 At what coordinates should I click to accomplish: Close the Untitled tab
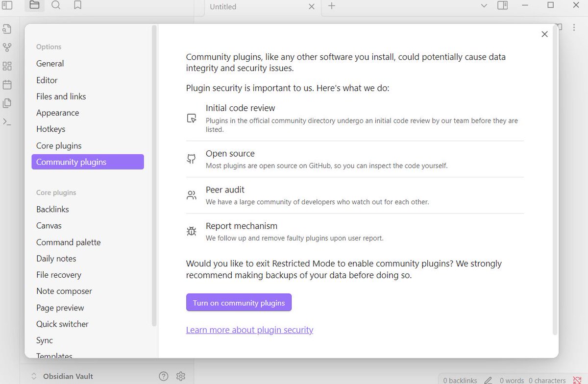tap(311, 7)
